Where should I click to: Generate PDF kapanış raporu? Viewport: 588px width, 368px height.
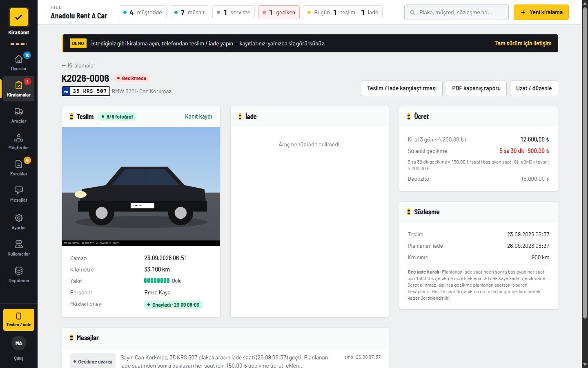coord(476,88)
